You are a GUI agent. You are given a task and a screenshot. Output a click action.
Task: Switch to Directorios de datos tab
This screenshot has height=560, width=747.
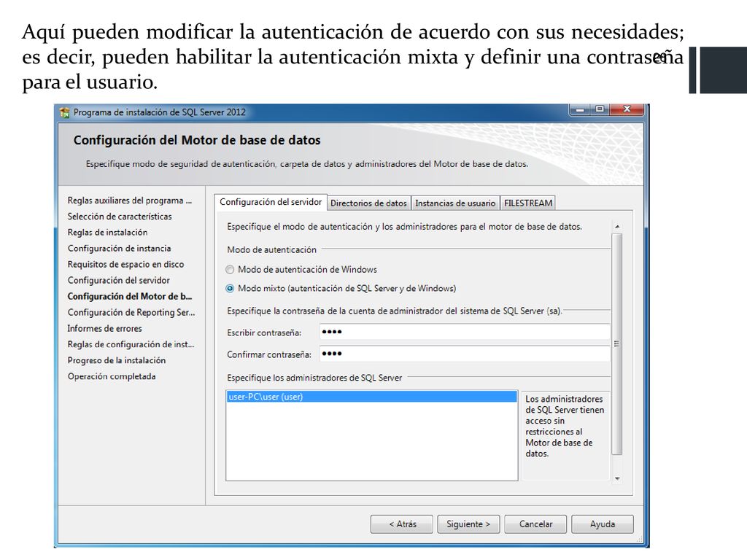click(x=368, y=203)
